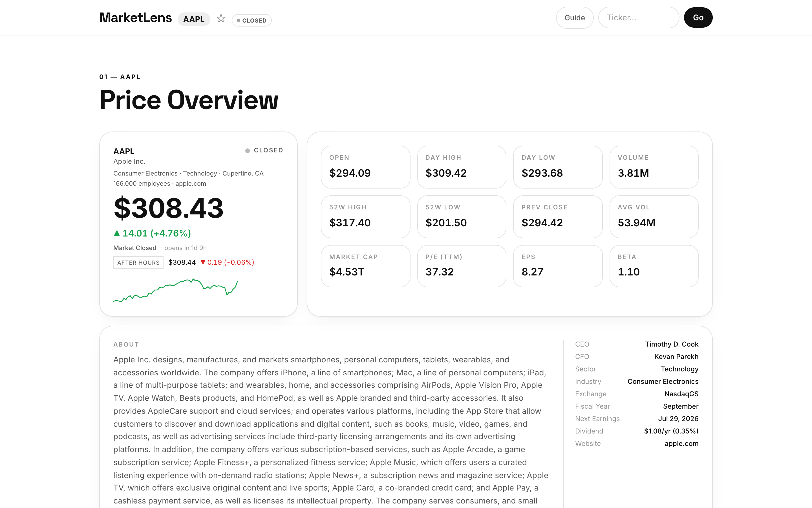812x508 pixels.
Task: Click the Dividend value $1.08/yr (0.35%)
Action: (671, 431)
